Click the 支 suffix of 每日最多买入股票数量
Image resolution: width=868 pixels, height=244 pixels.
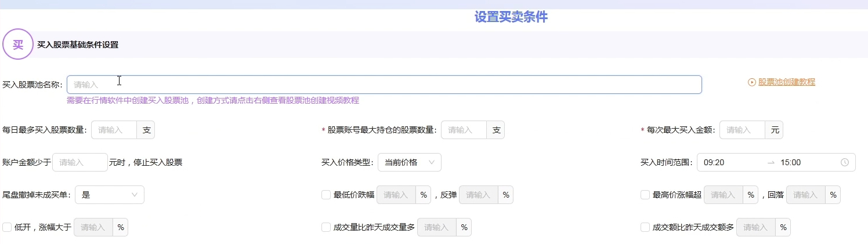(x=146, y=130)
